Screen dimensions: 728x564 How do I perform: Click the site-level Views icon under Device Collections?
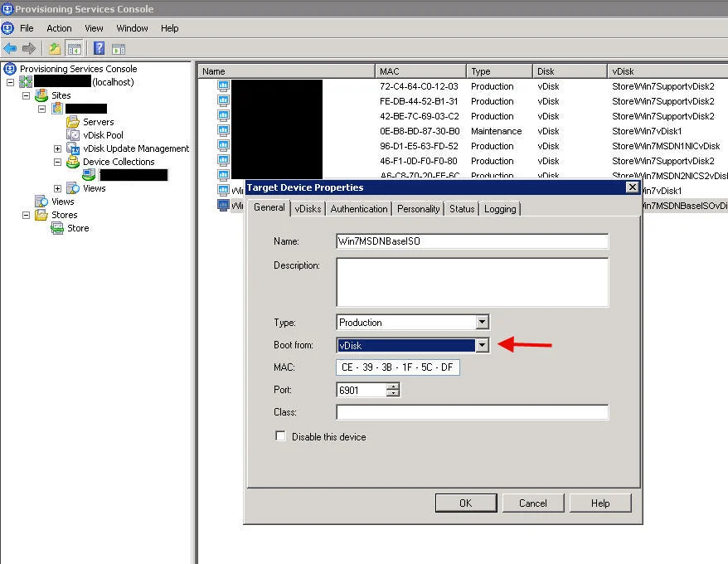pos(73,188)
